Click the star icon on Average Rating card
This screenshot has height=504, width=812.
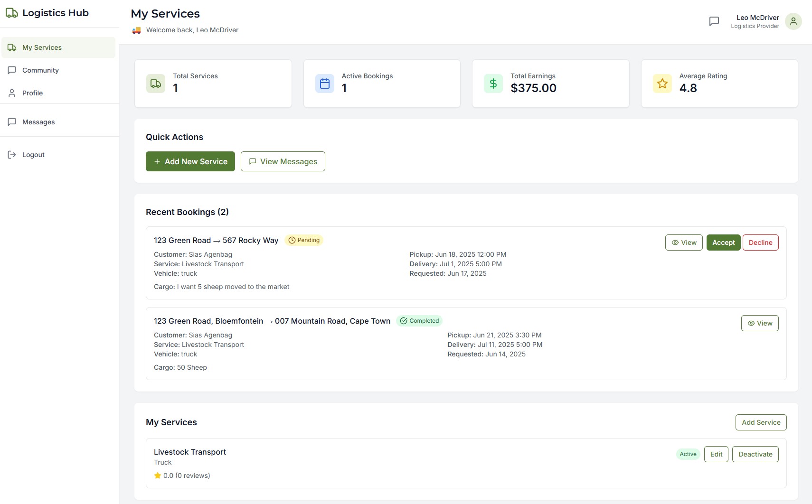click(x=661, y=83)
